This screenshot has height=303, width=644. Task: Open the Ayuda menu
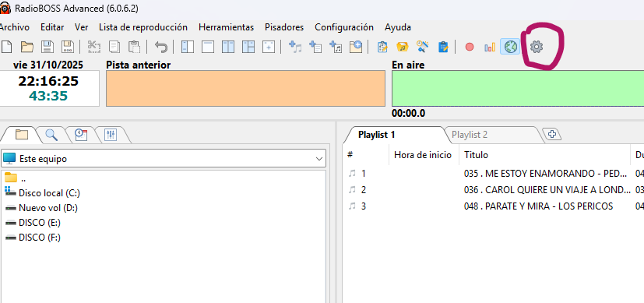(x=398, y=27)
